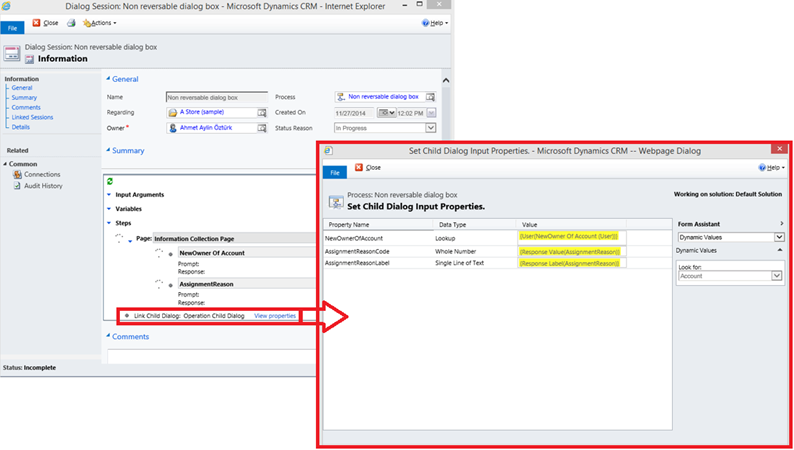This screenshot has width=794, height=450.
Task: Collapse Information Collection Page step
Action: pos(130,240)
